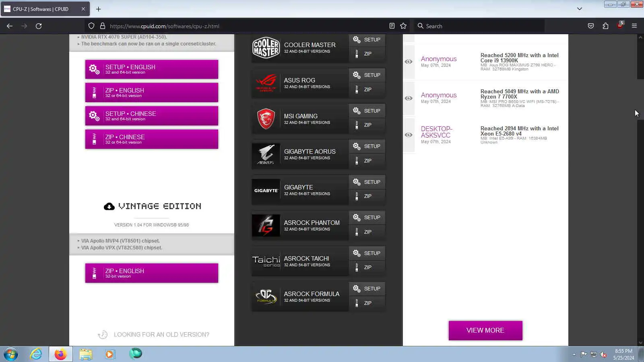Download Vintage Edition ZIP English 32-bit
This screenshot has height=362, width=644.
pos(152,273)
